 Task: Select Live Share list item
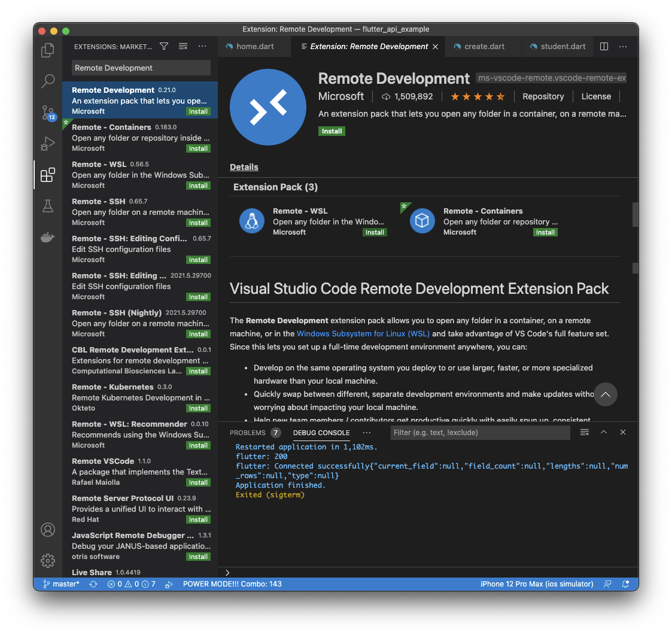[140, 572]
